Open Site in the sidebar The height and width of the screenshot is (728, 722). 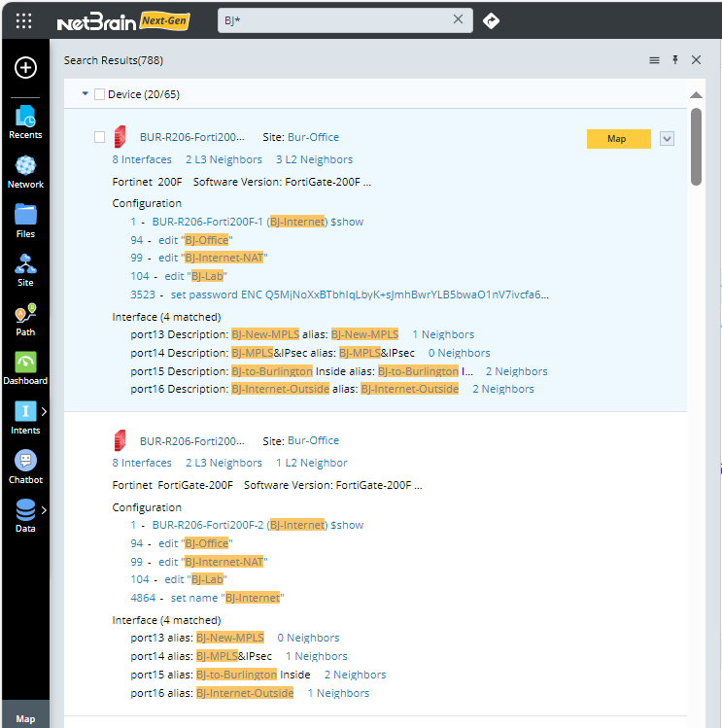25,270
